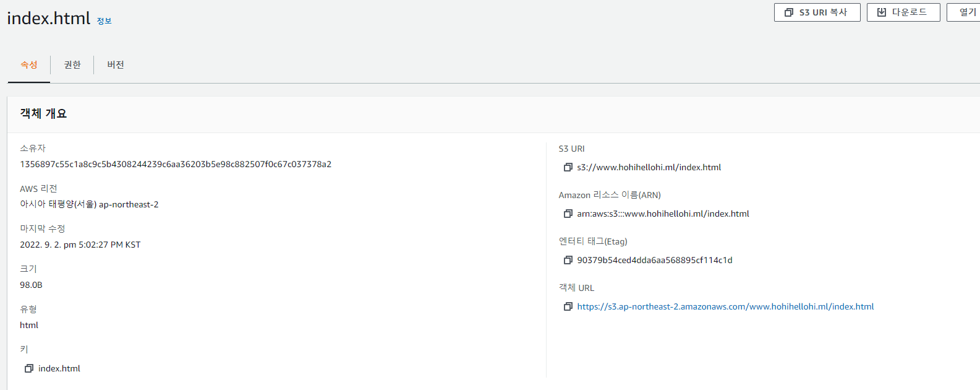Click the S3 URI 복사 button

point(817,12)
